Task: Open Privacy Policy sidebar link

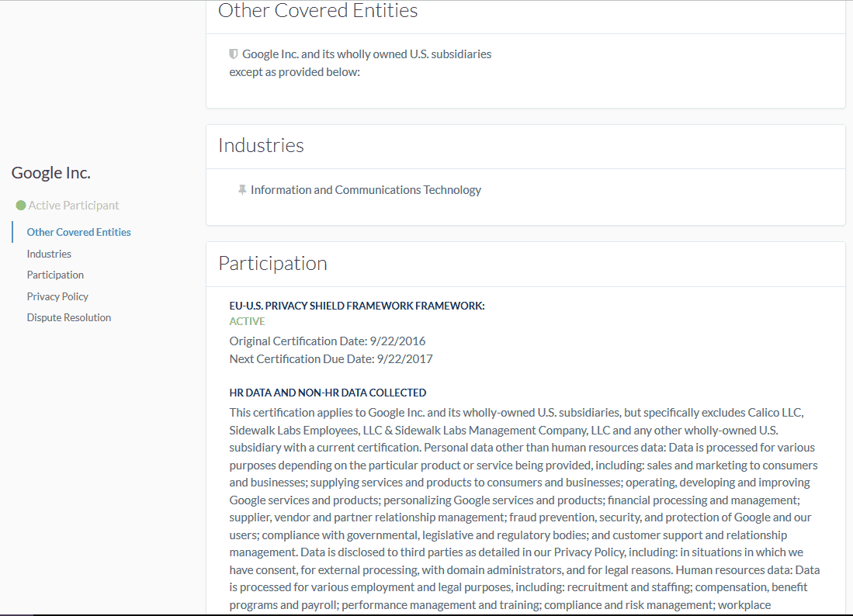Action: point(57,296)
